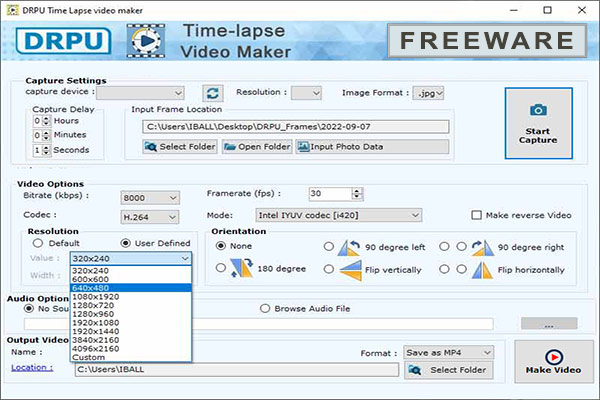Click the Make Video button
This screenshot has width=600, height=400.
coord(554,362)
